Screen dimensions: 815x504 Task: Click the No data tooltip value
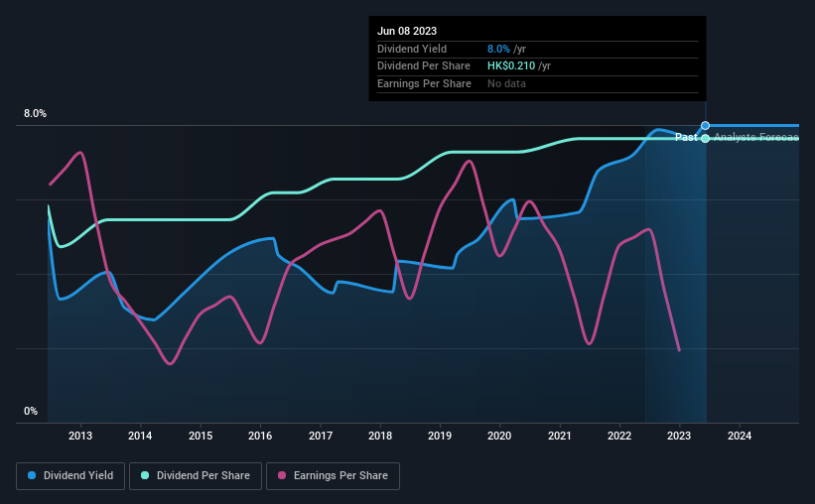507,83
